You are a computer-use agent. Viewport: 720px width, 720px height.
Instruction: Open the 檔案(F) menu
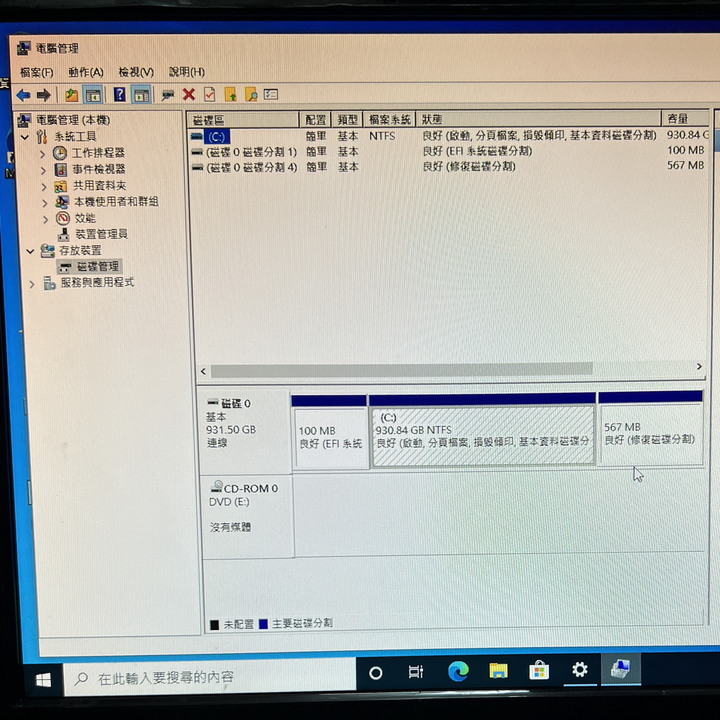[x=37, y=72]
